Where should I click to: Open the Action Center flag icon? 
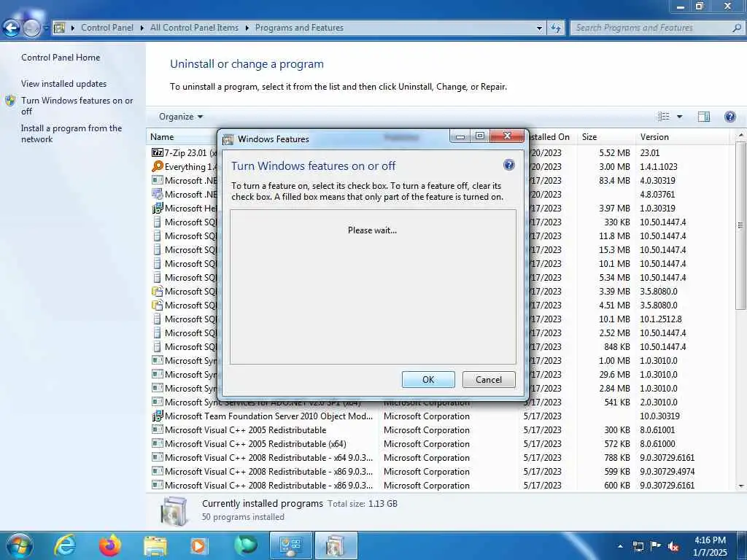pos(656,546)
